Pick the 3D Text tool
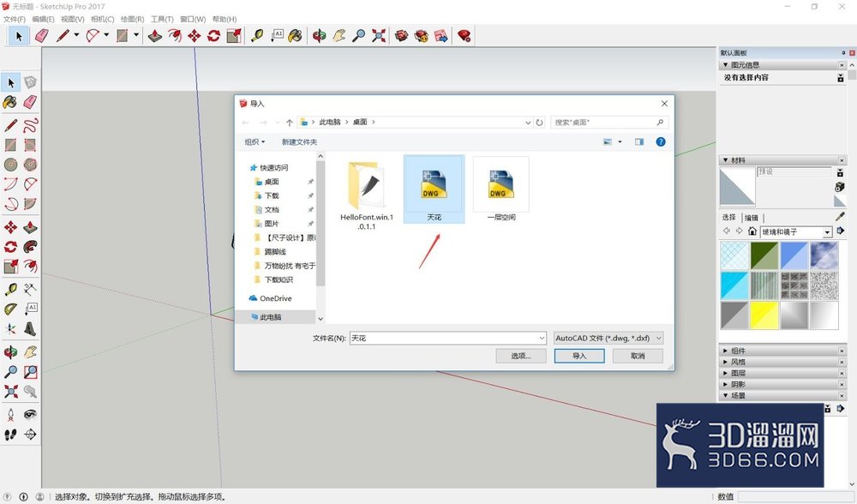Viewport: 857px width, 504px height. [x=30, y=329]
